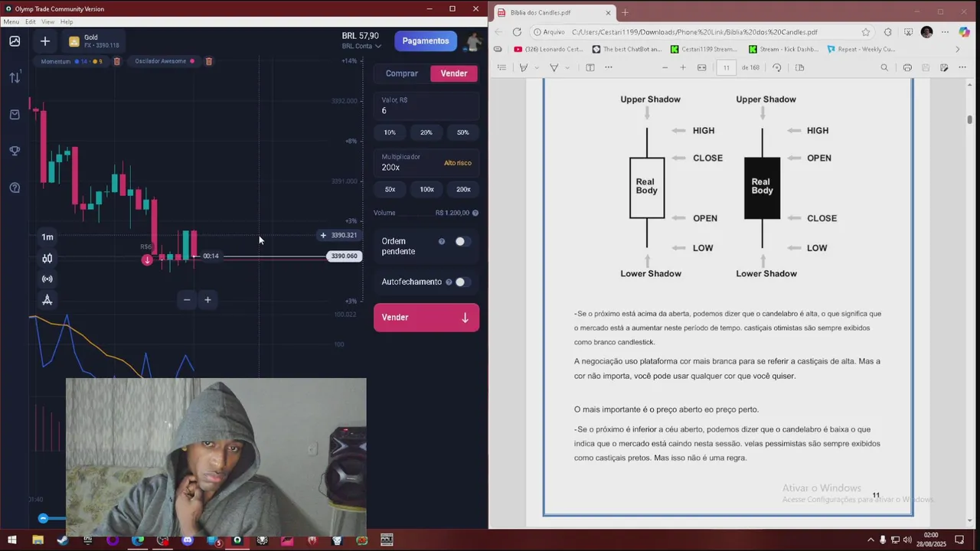Click the Valor amount input field

pyautogui.click(x=426, y=106)
